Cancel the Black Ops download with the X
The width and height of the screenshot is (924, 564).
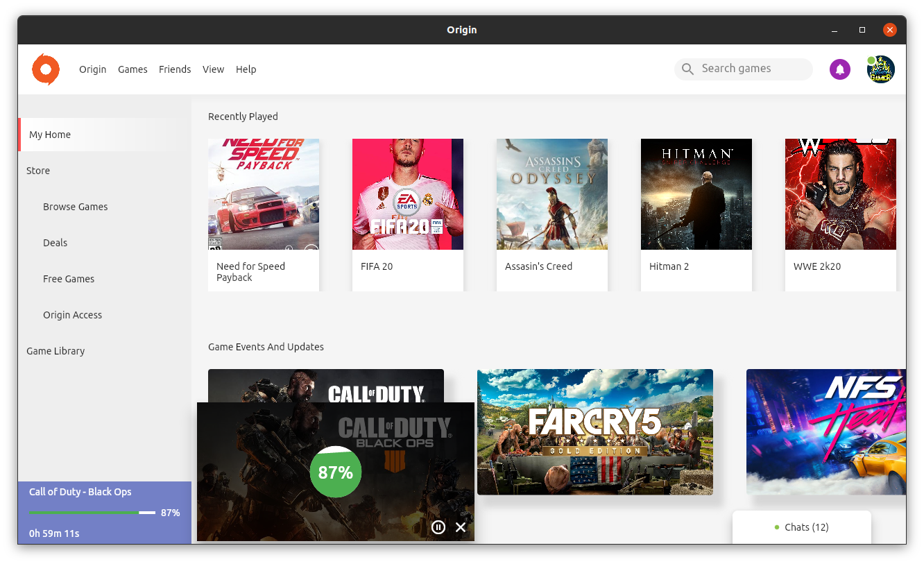[x=460, y=527]
